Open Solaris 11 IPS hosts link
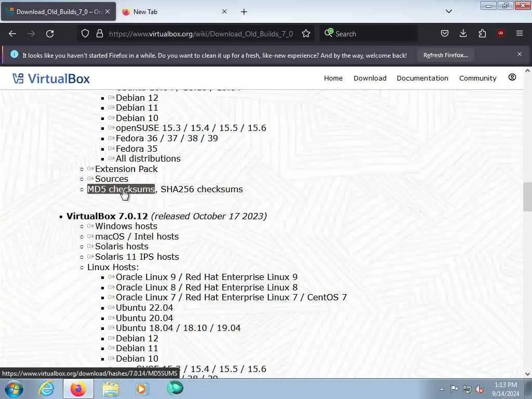Viewport: 532px width, 399px height. [x=137, y=257]
